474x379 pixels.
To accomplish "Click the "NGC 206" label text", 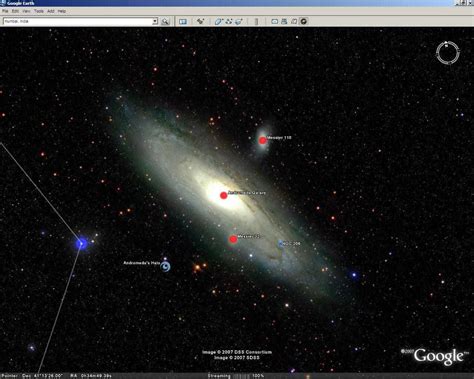I will click(x=292, y=244).
